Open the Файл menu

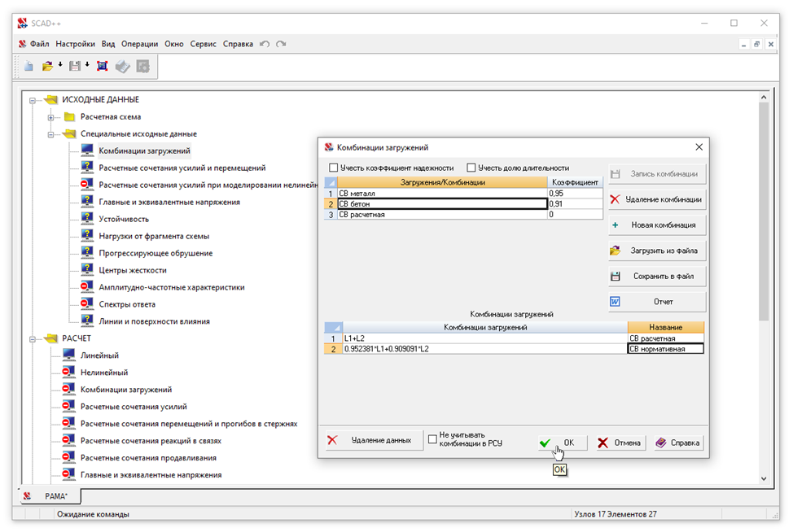(39, 44)
